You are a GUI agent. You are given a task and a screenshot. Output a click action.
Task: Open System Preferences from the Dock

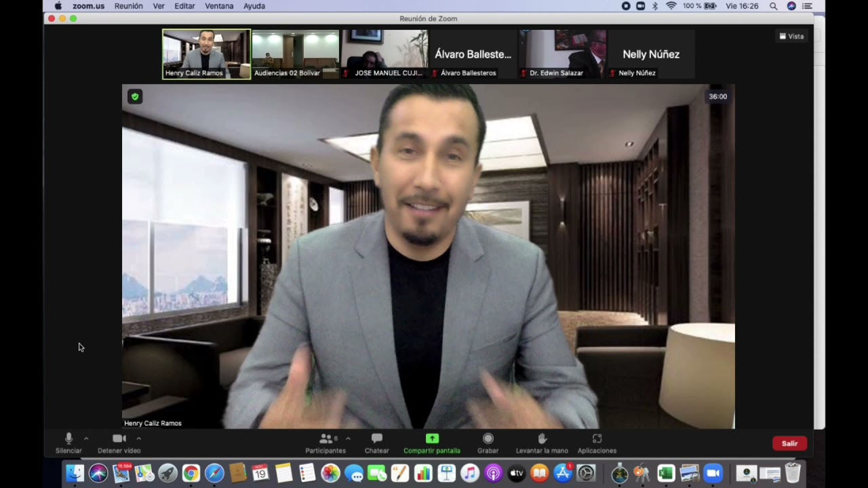[586, 473]
